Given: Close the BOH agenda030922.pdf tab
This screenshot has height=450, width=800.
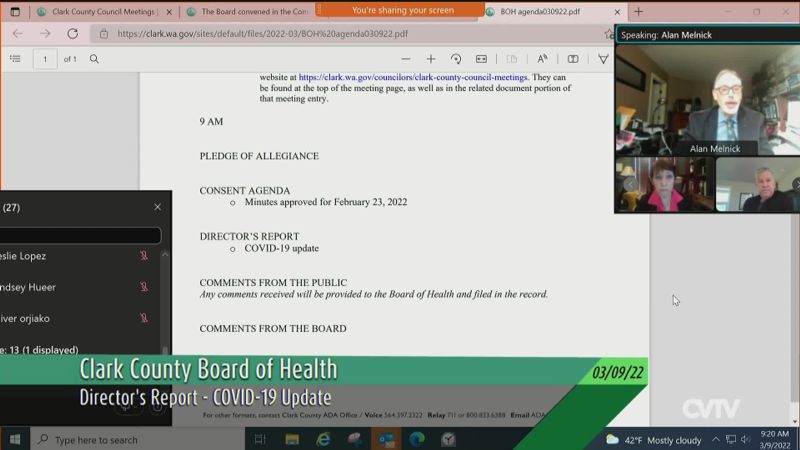Looking at the screenshot, I should (617, 12).
